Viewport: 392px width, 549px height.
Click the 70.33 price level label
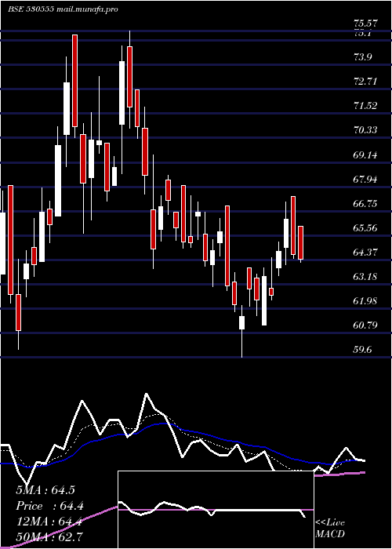coord(365,130)
